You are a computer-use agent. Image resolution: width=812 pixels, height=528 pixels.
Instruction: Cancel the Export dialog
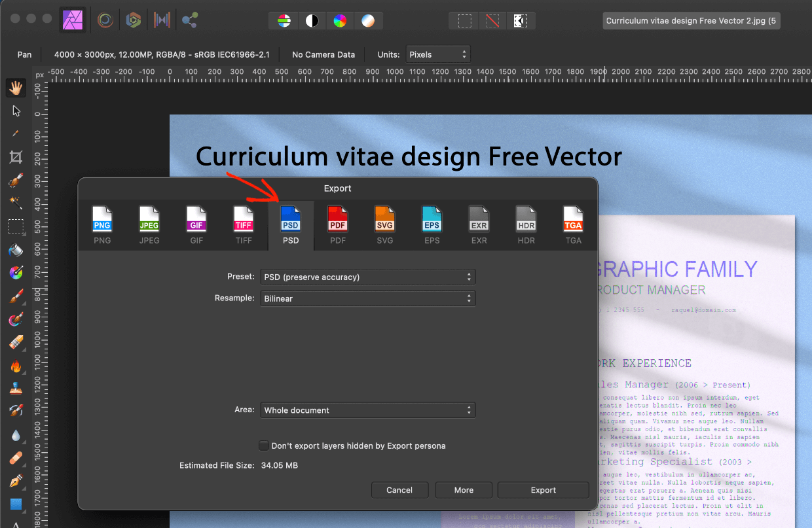pos(399,489)
